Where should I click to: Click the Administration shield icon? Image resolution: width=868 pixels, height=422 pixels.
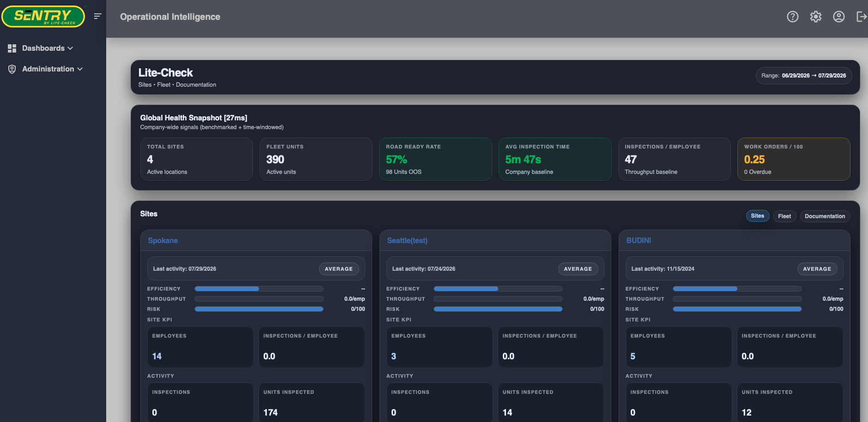(12, 69)
